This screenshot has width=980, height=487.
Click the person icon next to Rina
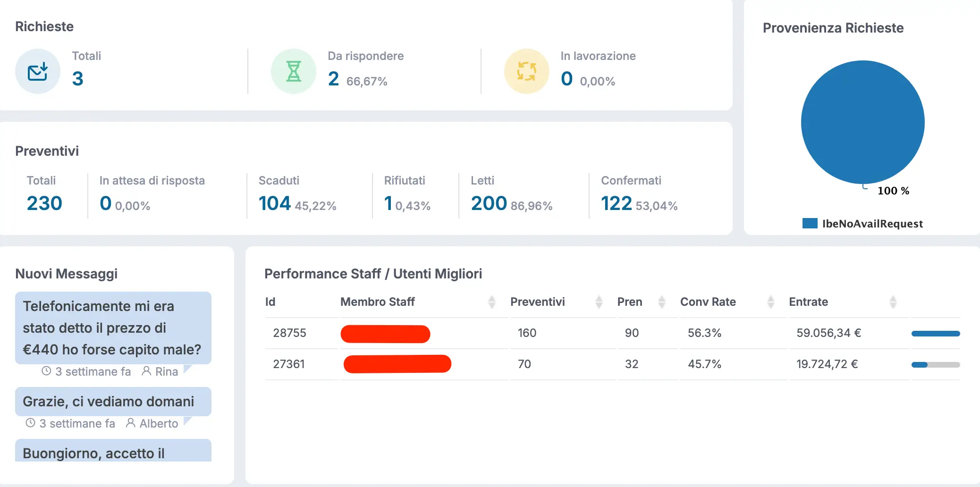[146, 371]
